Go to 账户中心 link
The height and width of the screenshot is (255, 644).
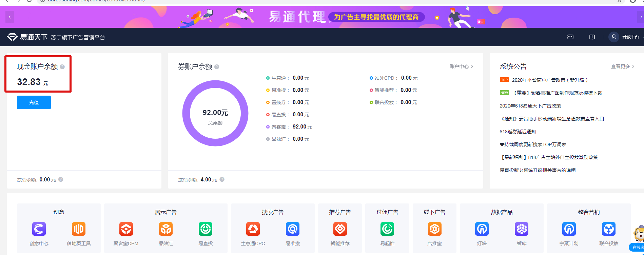[461, 66]
